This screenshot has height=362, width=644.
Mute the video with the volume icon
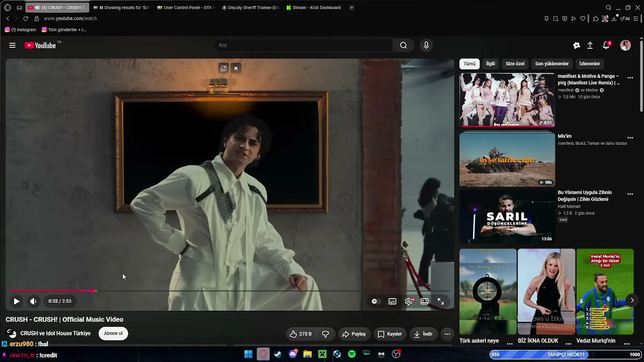[x=33, y=301]
